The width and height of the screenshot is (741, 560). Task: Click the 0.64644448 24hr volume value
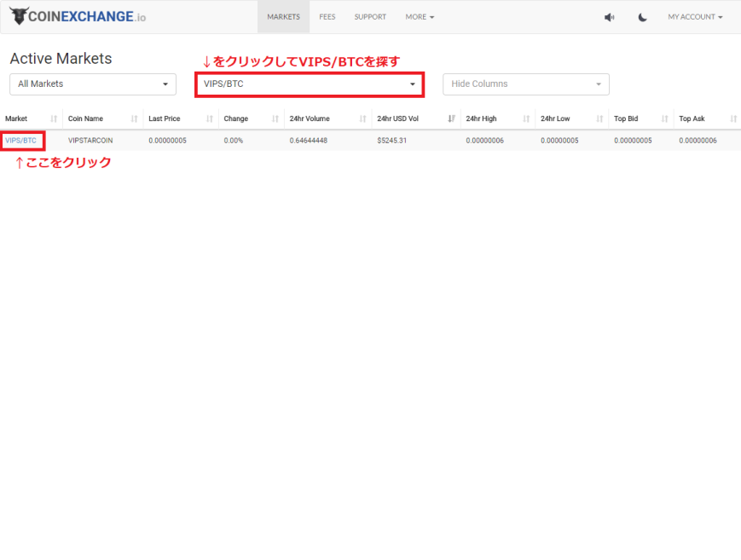(308, 141)
